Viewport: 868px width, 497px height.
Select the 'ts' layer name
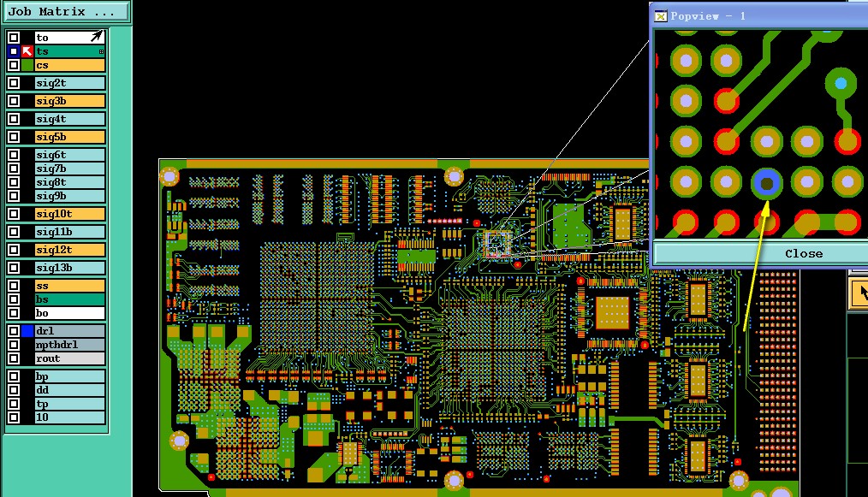click(69, 51)
